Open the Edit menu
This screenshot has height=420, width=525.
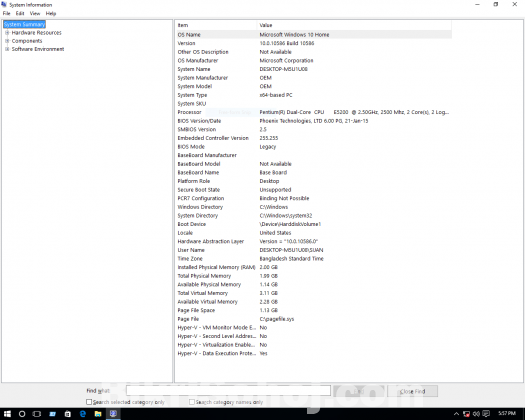click(x=20, y=13)
